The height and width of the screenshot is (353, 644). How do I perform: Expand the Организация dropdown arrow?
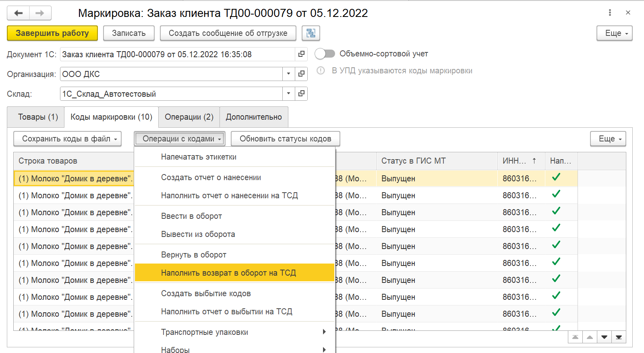(x=288, y=74)
